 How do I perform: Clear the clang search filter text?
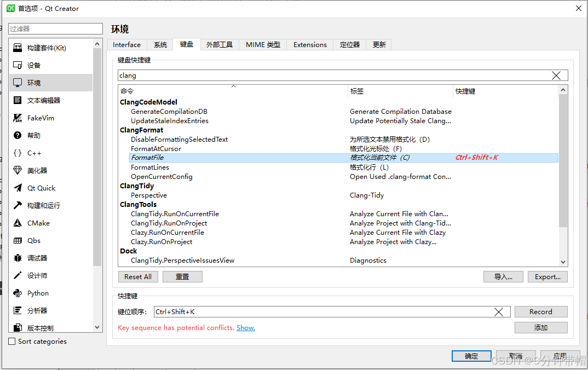(x=556, y=76)
